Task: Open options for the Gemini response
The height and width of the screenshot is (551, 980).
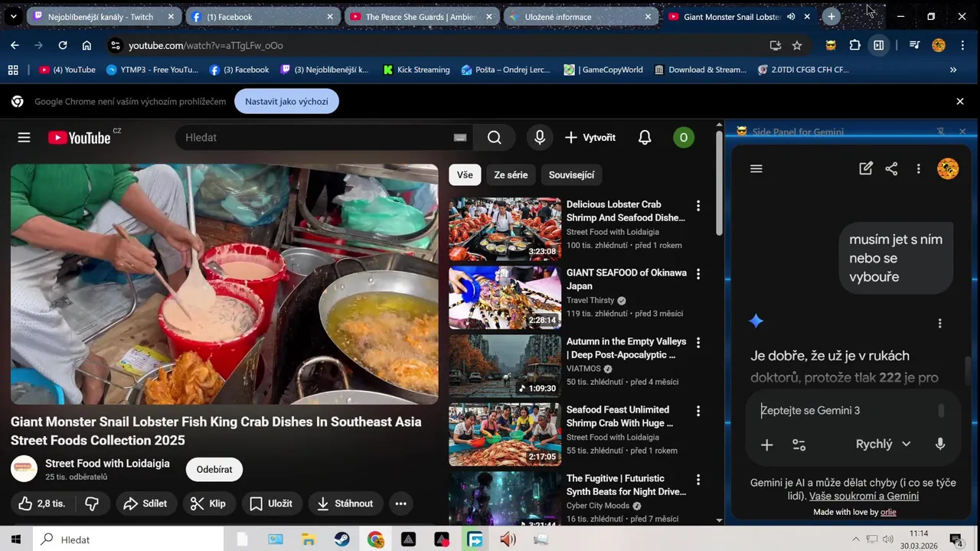Action: click(x=939, y=324)
